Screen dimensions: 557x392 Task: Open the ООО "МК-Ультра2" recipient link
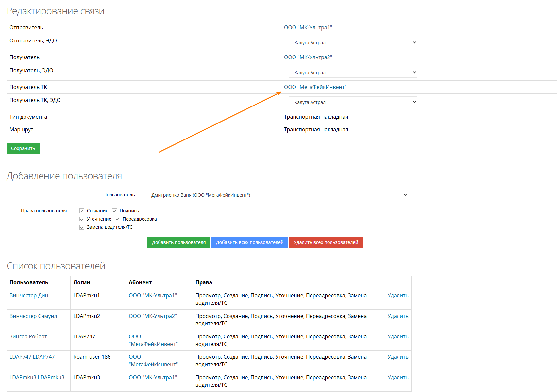[308, 57]
